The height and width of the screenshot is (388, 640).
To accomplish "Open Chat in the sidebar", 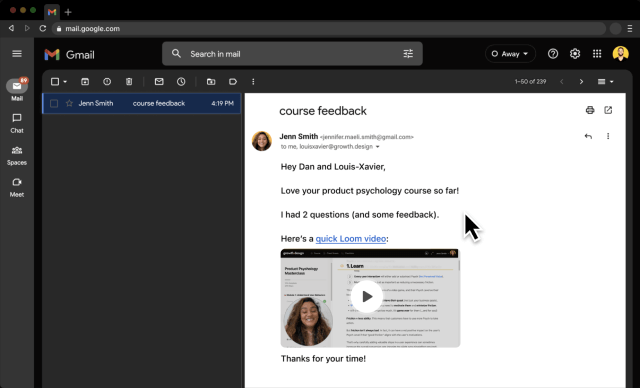I will click(x=17, y=123).
